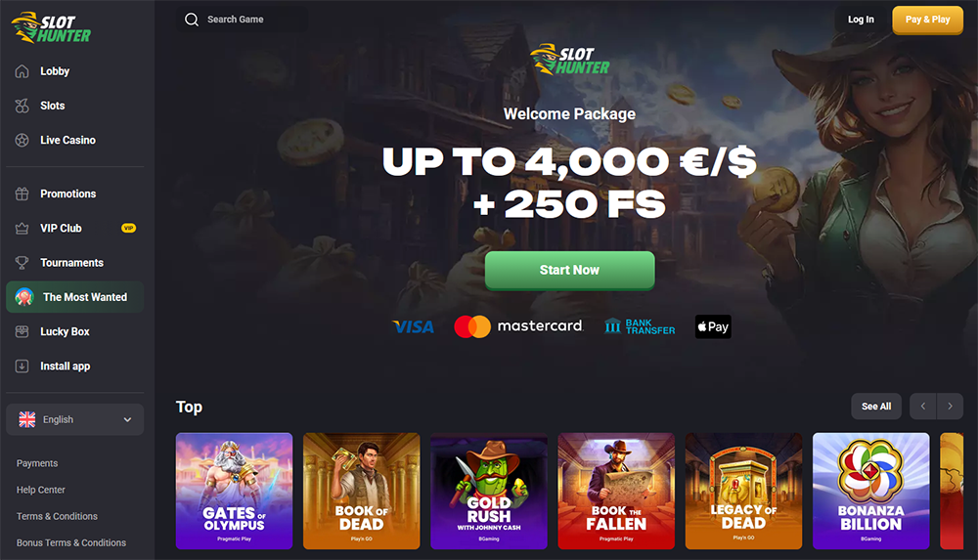This screenshot has width=978, height=560.
Task: Click the Install app download icon
Action: [x=22, y=366]
